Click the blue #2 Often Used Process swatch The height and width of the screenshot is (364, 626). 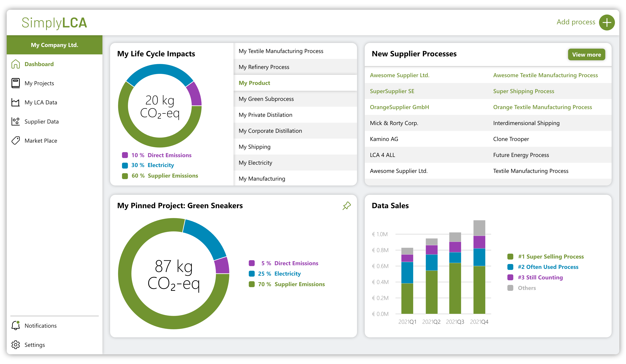pyautogui.click(x=510, y=267)
